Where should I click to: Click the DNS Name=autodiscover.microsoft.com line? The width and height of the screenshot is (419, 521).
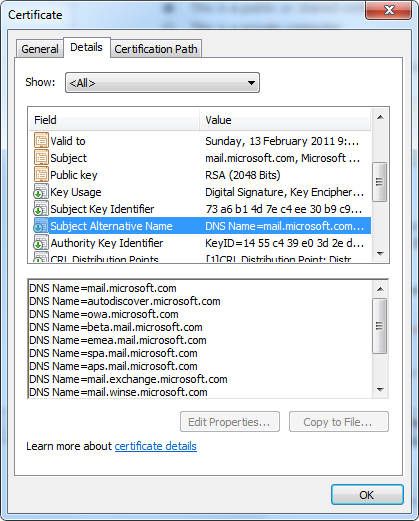point(125,301)
